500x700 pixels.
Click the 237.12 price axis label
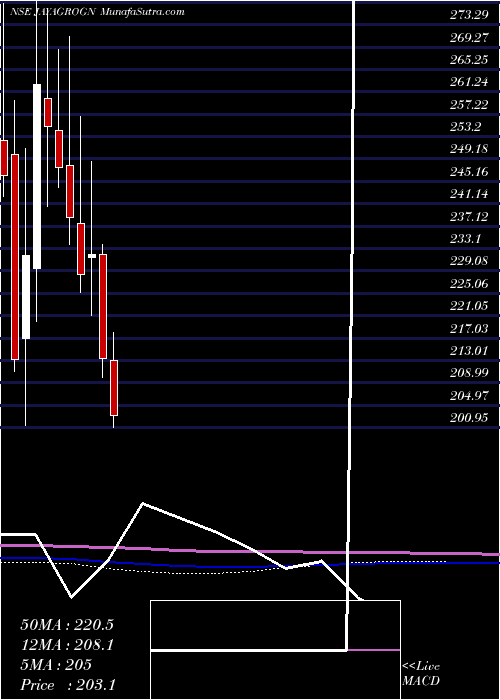[469, 217]
